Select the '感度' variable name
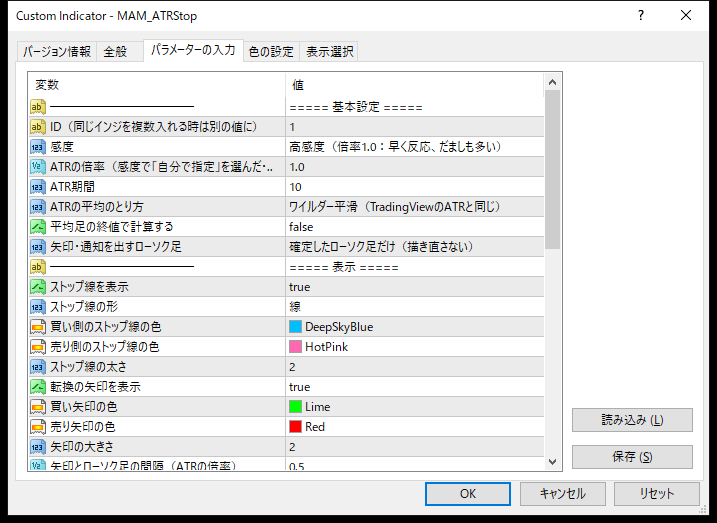Image resolution: width=717 pixels, height=523 pixels. click(62, 147)
